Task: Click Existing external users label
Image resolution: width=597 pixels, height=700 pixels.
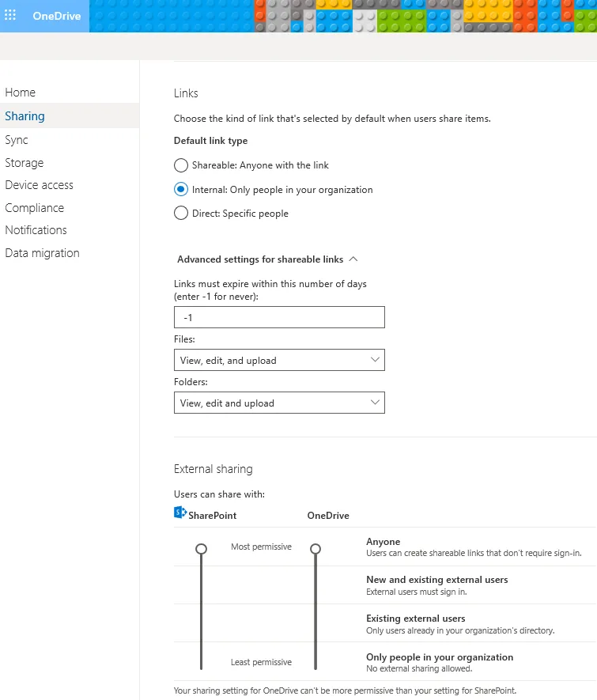Action: [x=415, y=619]
